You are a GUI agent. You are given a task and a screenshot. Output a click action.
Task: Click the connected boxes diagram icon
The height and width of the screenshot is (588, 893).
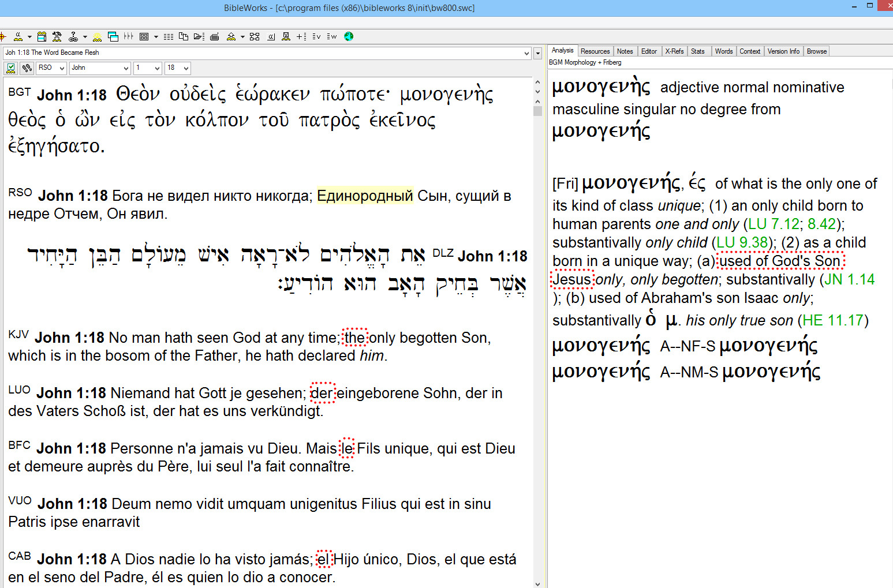pos(254,36)
